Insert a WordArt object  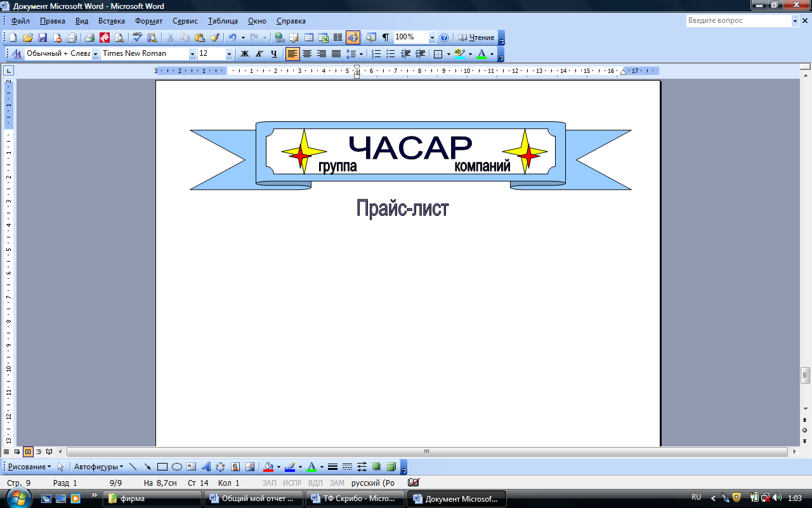(206, 467)
